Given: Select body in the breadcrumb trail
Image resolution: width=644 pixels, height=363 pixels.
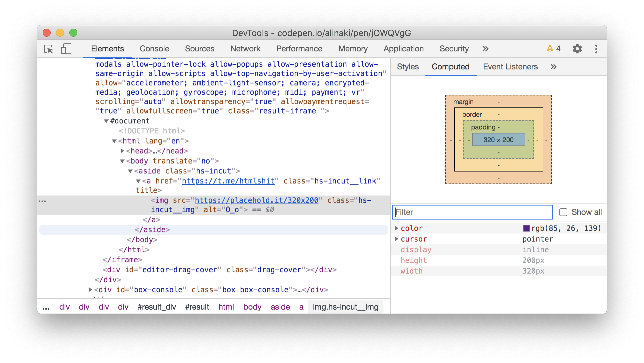Looking at the screenshot, I should point(252,307).
